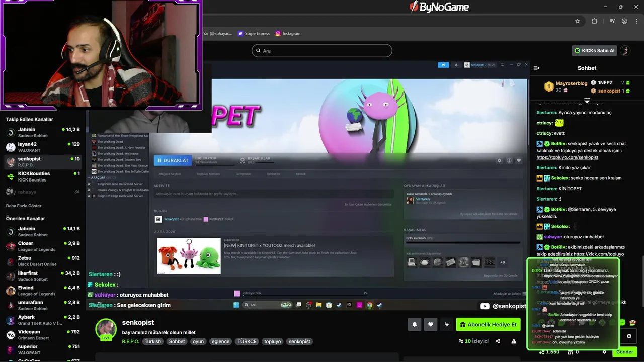Select Destek tab in Steam
This screenshot has width=644, height=362.
[x=301, y=174]
